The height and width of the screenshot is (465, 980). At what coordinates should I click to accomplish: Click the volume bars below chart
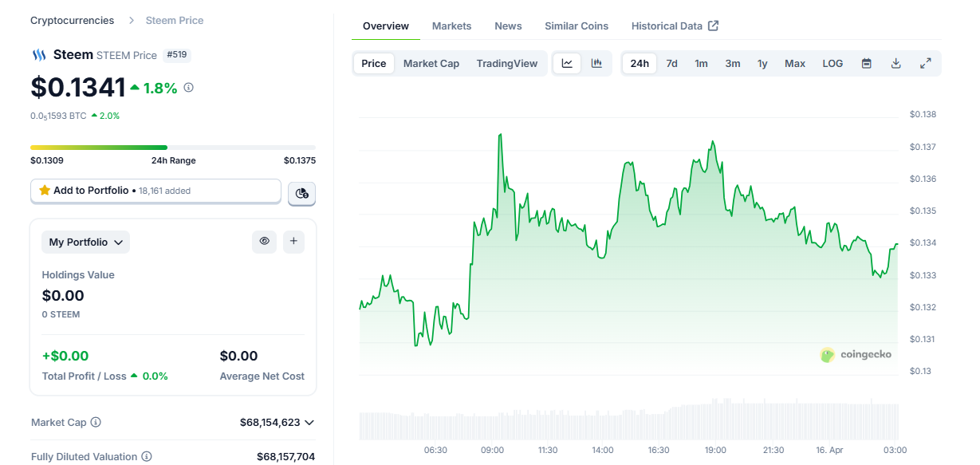click(629, 421)
